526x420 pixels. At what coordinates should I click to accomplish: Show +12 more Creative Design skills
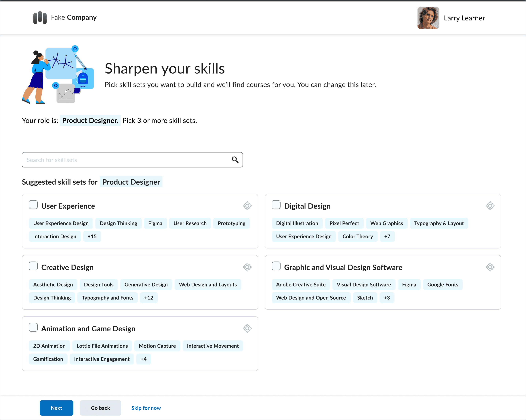[x=149, y=298]
